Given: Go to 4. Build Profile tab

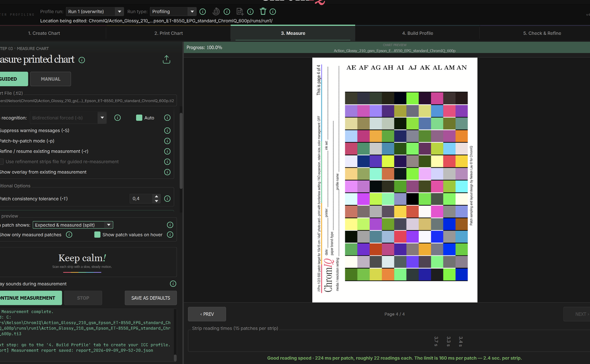Looking at the screenshot, I should (x=417, y=33).
